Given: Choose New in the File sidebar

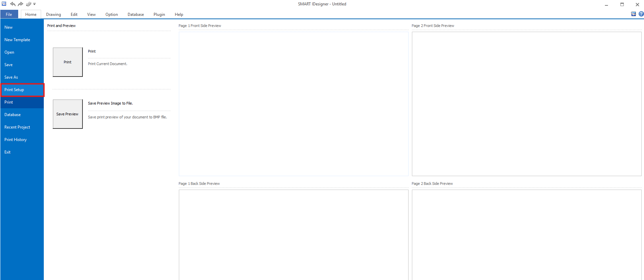Looking at the screenshot, I should click(x=22, y=27).
